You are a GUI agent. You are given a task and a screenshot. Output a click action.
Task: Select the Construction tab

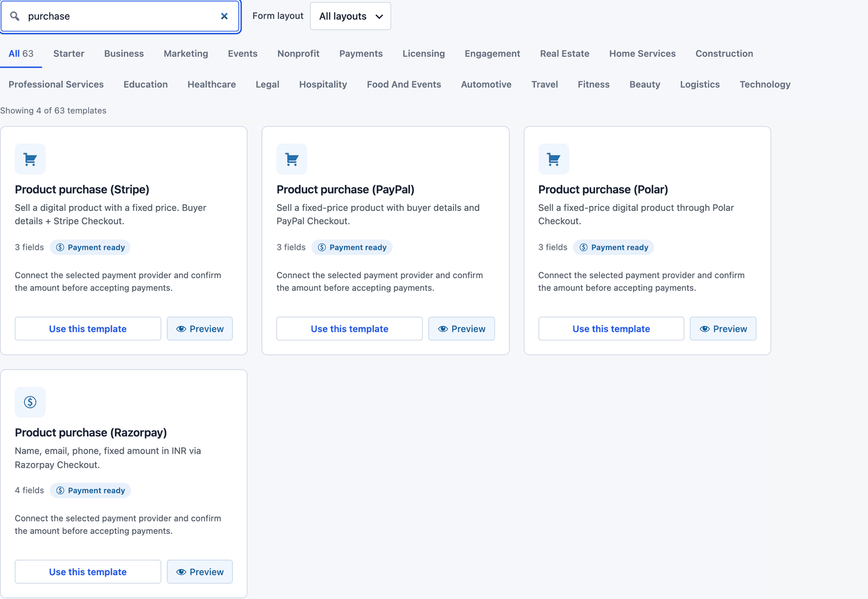click(x=724, y=54)
